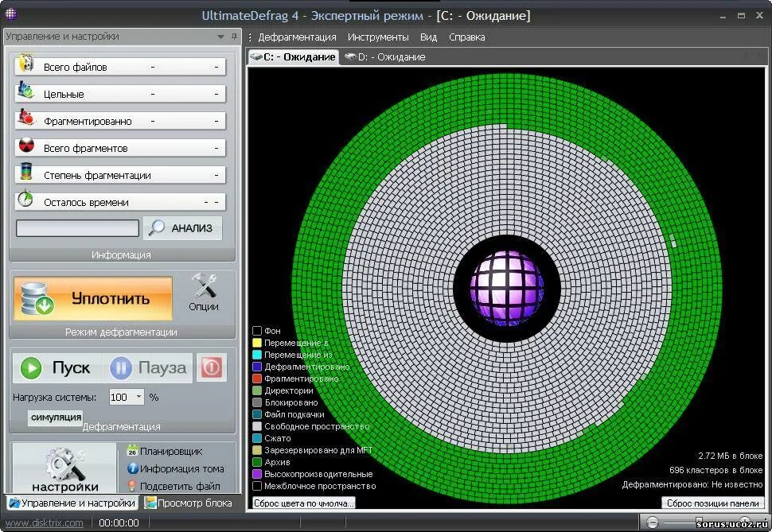Click the АНАЛИЗ button

coord(182,228)
